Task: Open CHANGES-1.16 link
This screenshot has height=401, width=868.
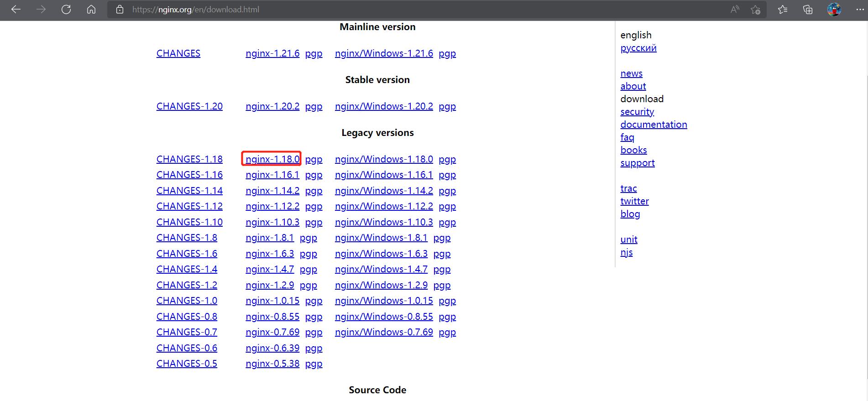Action: pyautogui.click(x=189, y=175)
